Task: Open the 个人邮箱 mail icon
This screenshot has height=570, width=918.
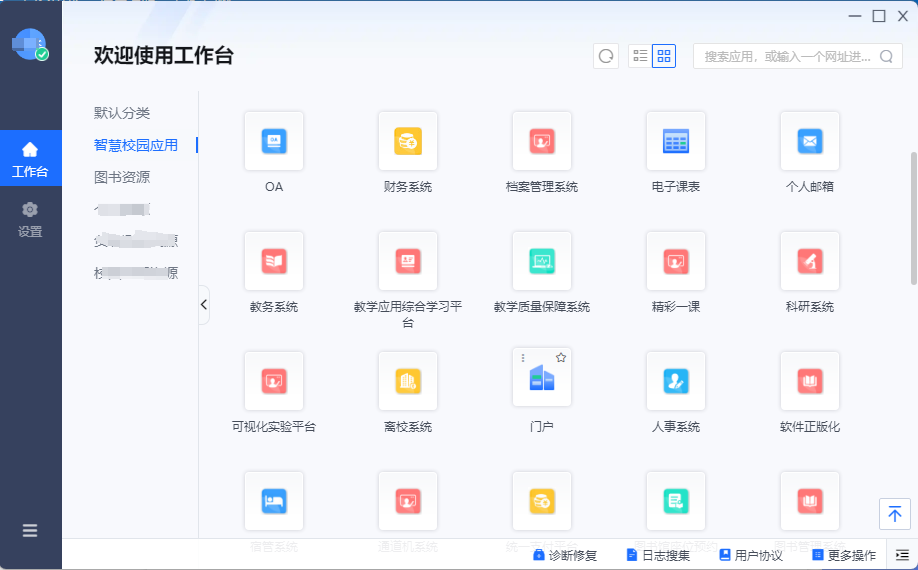Action: (809, 142)
